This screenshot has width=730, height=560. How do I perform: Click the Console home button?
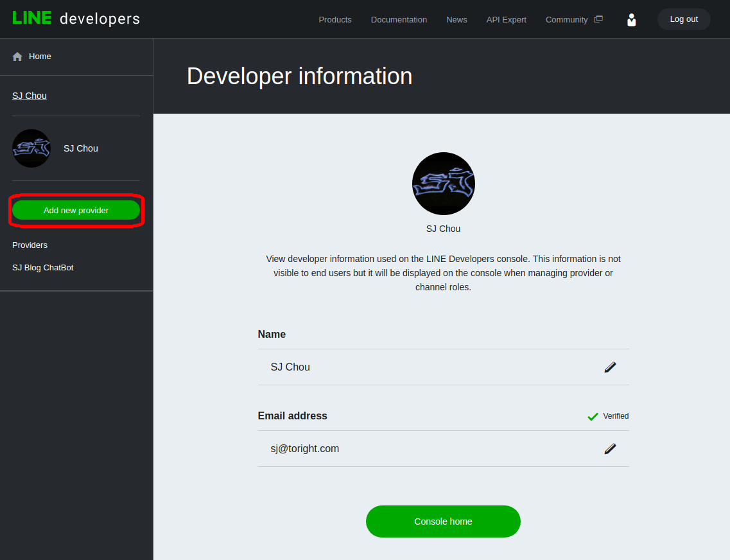443,521
